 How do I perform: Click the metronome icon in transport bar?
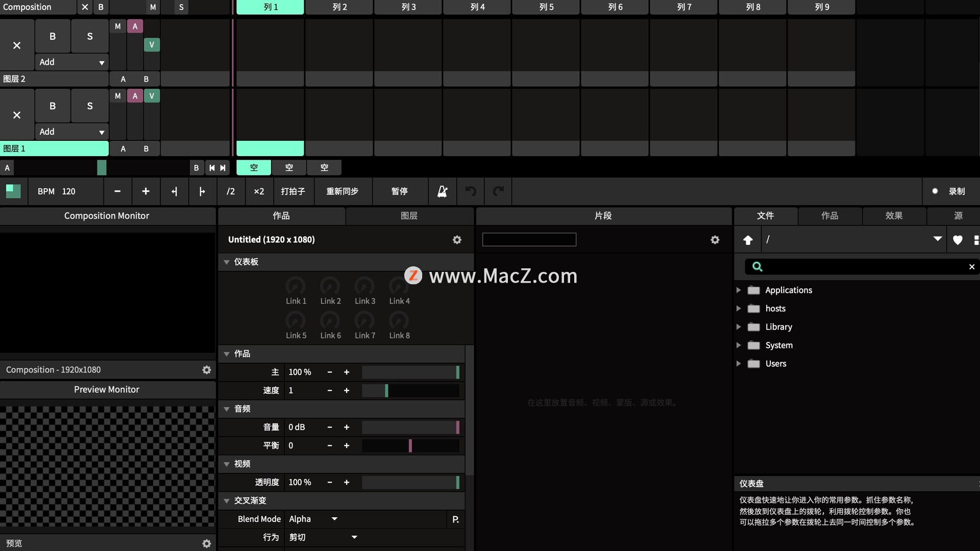(442, 191)
